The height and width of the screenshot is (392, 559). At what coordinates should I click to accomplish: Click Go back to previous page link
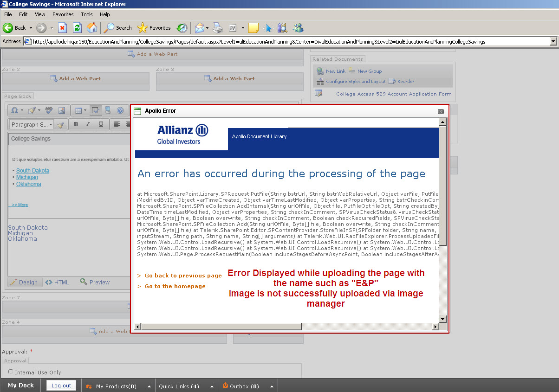183,276
